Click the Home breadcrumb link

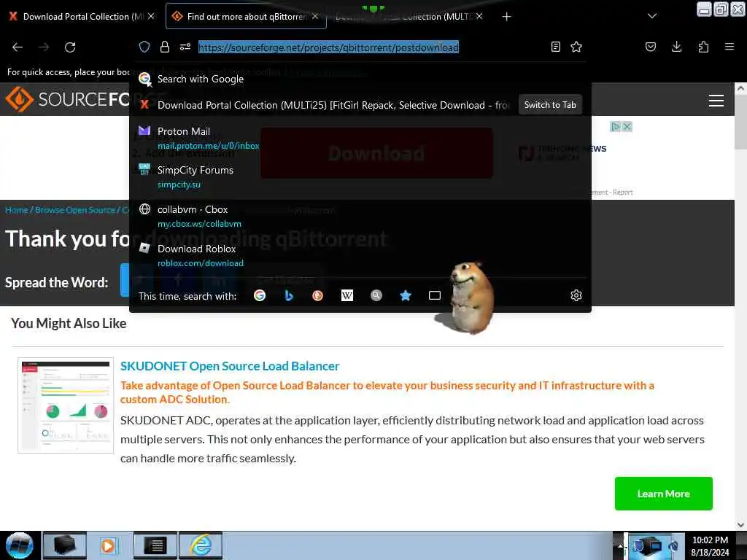[17, 210]
